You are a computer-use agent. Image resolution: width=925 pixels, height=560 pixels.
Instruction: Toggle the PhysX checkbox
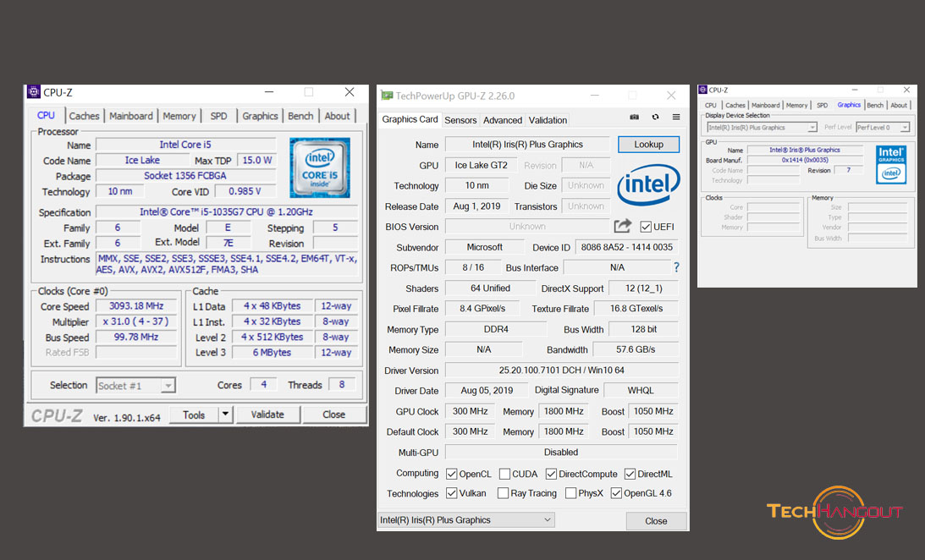click(x=570, y=493)
